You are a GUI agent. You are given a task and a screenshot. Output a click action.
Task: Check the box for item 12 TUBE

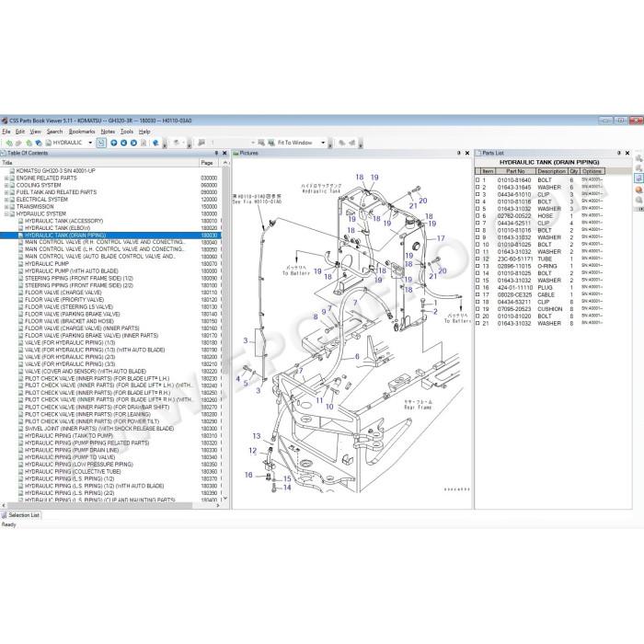(x=477, y=259)
